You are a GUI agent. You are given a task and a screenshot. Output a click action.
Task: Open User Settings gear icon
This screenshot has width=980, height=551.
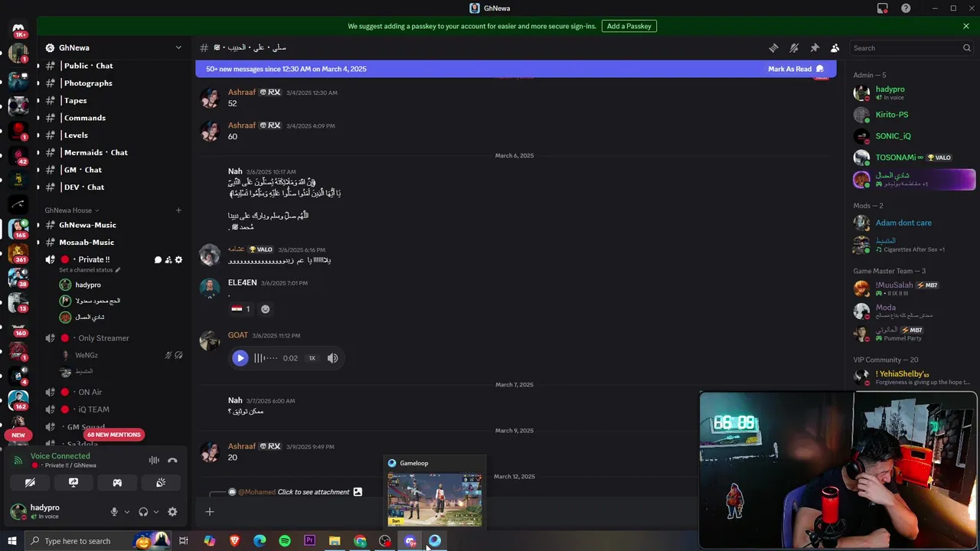(172, 512)
